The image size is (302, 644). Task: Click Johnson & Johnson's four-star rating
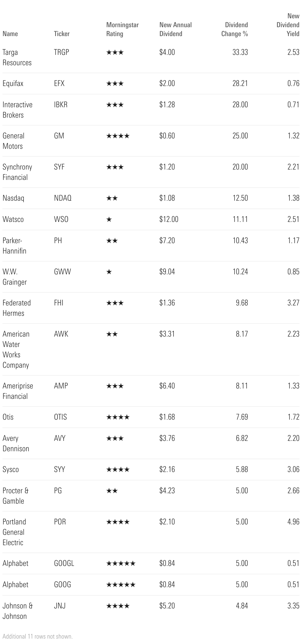(118, 606)
